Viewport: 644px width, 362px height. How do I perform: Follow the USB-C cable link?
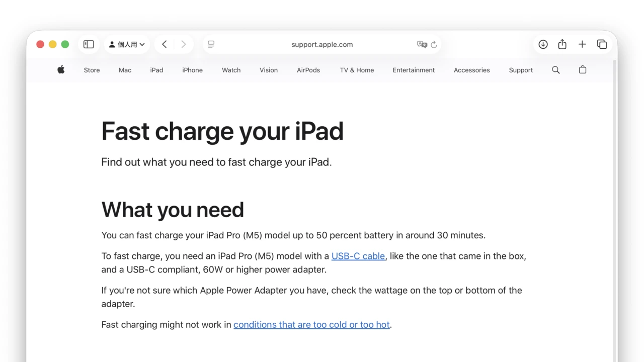[x=358, y=256]
